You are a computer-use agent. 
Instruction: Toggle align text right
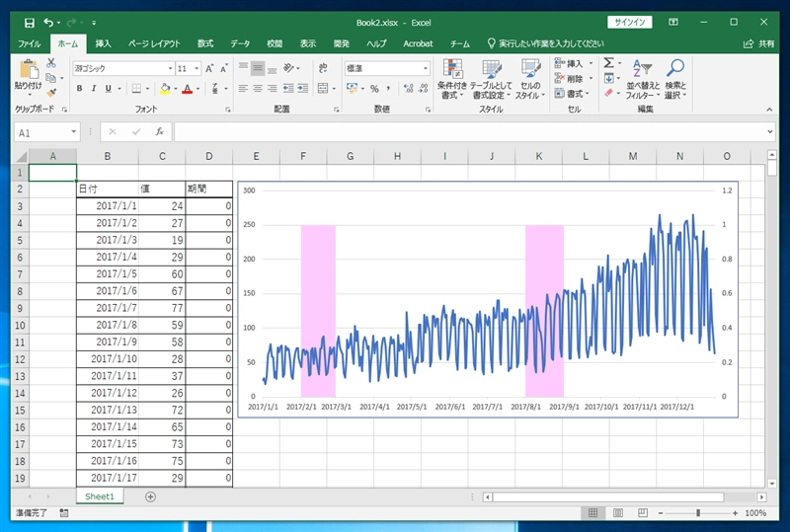click(273, 89)
